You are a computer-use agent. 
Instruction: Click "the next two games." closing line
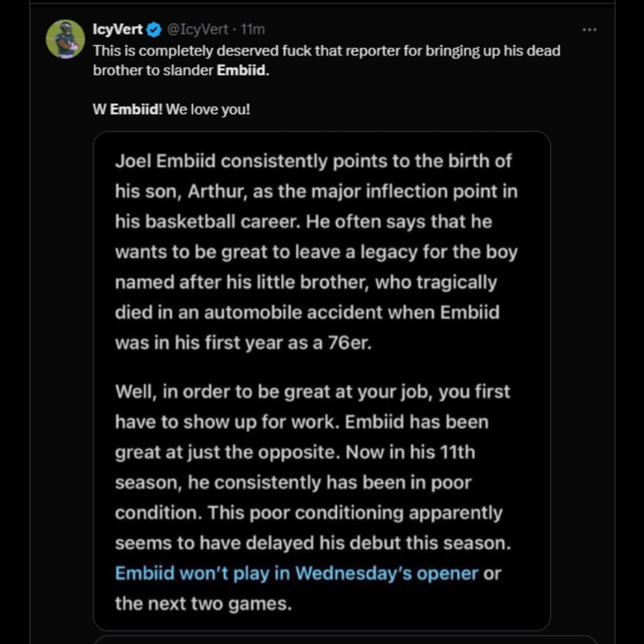click(x=203, y=603)
